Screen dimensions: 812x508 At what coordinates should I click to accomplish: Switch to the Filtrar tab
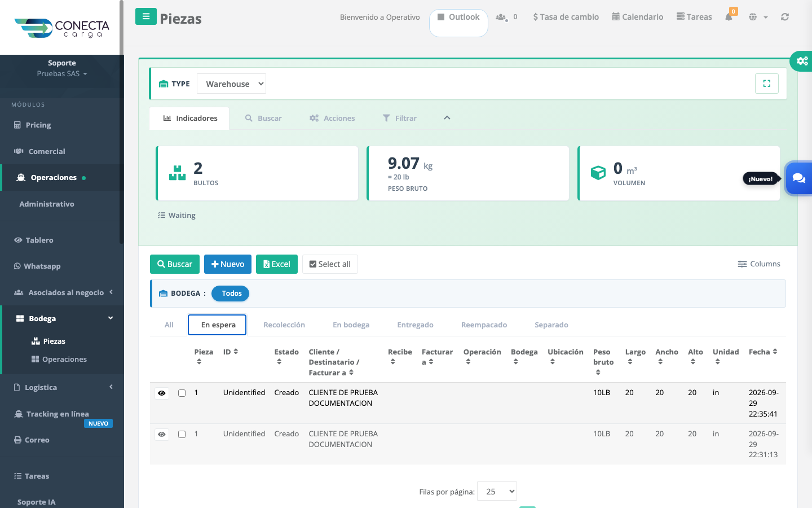coord(400,118)
